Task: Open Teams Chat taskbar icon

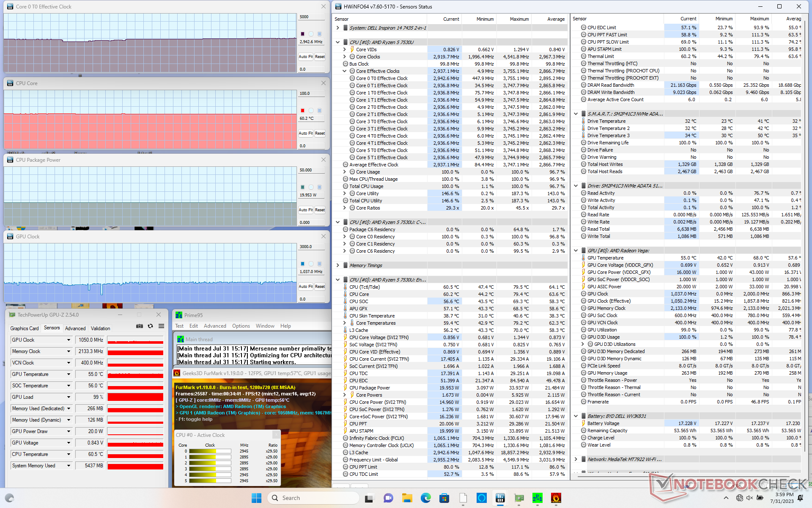Action: pos(388,498)
